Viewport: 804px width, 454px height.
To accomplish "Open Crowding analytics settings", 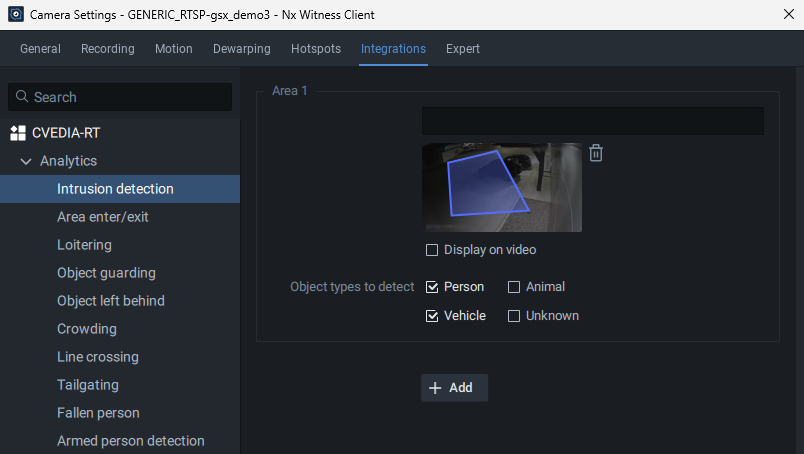I will pos(120,329).
